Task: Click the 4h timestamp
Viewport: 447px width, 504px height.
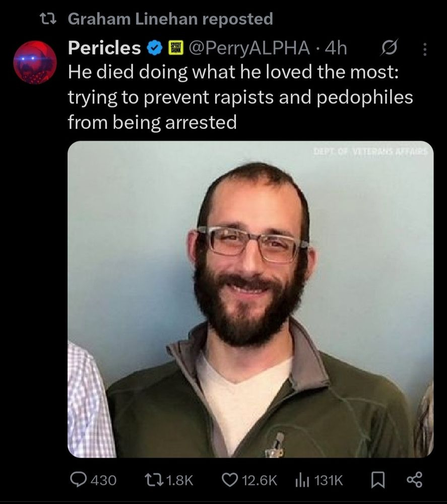Action: (336, 48)
